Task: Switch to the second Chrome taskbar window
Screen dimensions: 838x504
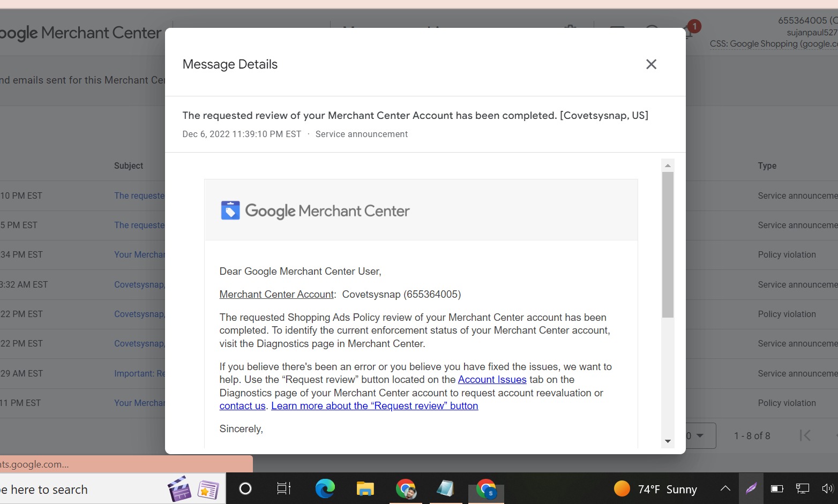Action: click(486, 488)
